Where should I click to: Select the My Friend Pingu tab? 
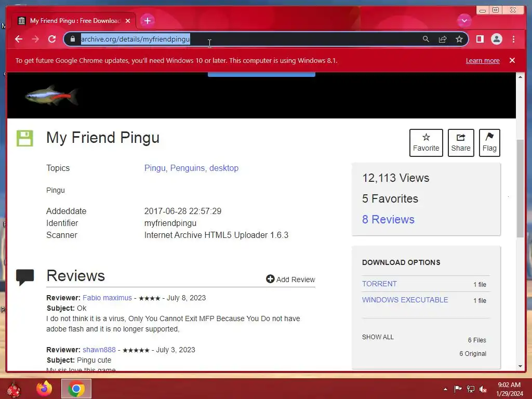(74, 21)
